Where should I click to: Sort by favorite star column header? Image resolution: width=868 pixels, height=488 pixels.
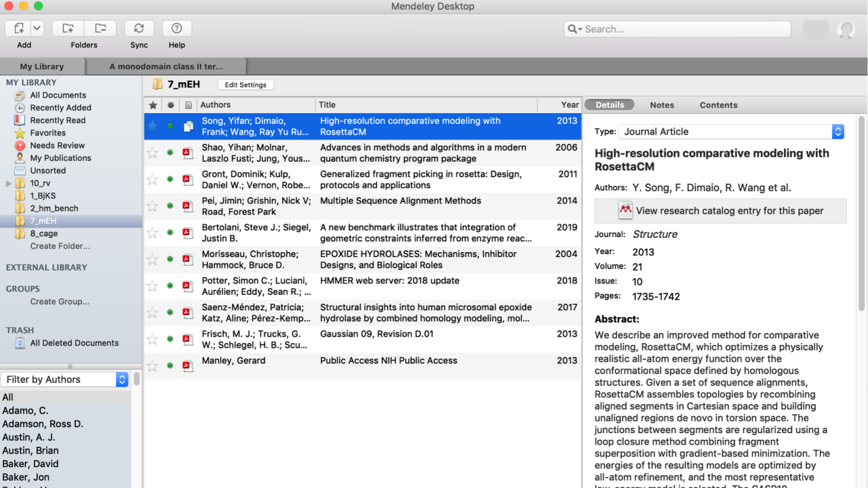[153, 105]
